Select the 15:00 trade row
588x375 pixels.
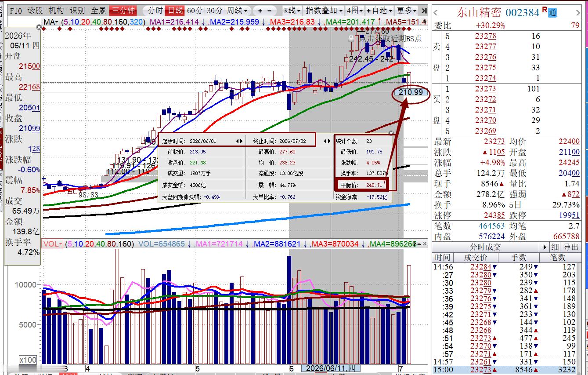coord(507,370)
